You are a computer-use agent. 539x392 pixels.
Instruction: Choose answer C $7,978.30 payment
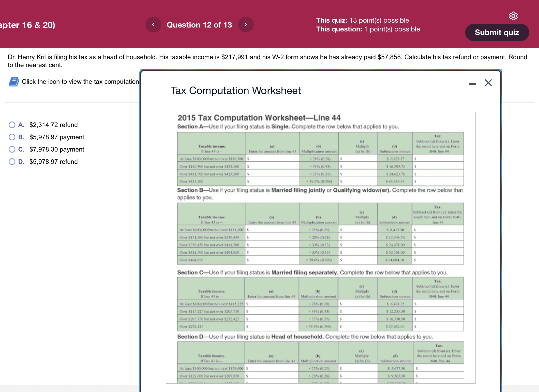[12, 149]
